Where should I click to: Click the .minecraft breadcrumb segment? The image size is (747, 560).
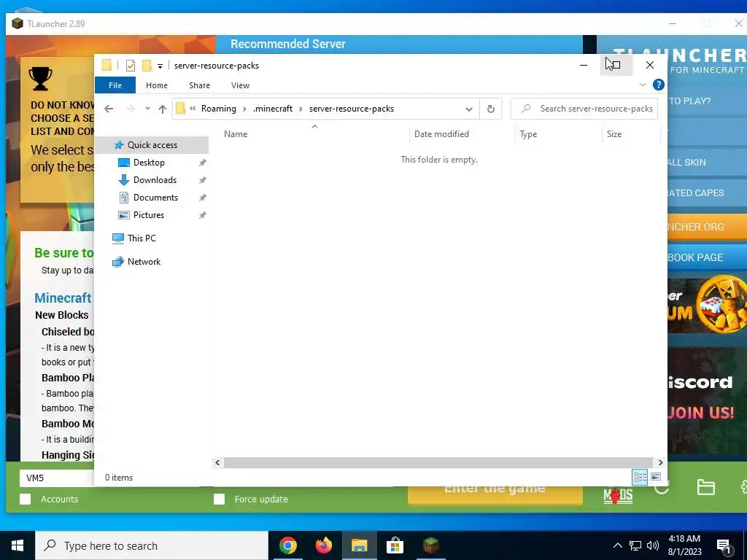pos(273,109)
